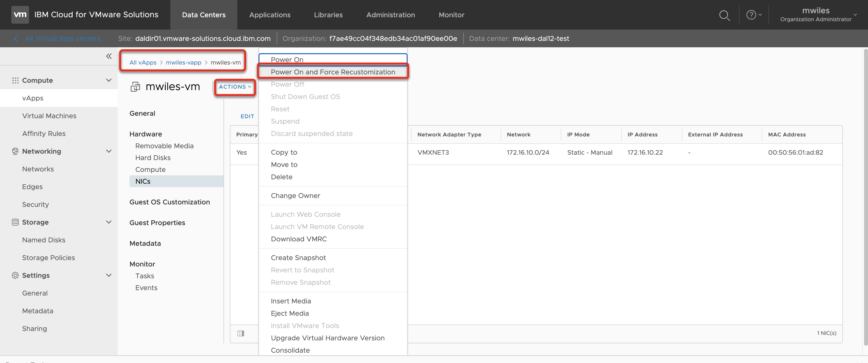Screen dimensions: 868x363
Task: Click the Networking globe icon
Action: 15,151
